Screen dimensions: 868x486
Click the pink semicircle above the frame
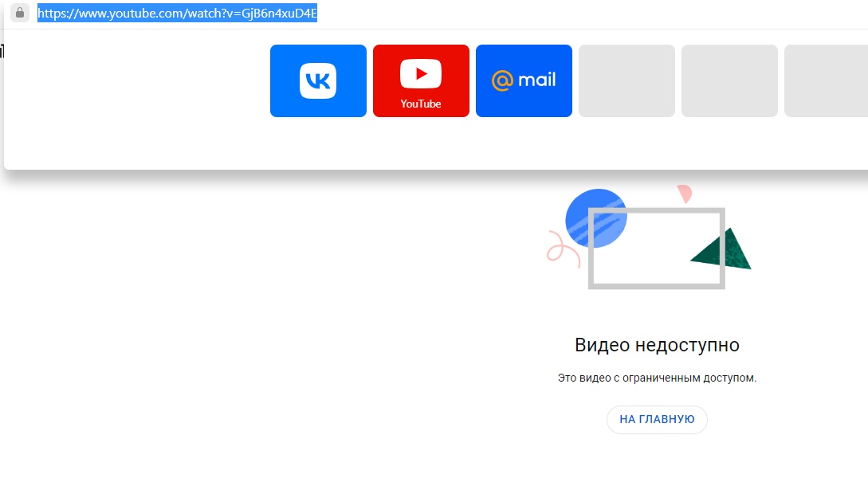685,194
